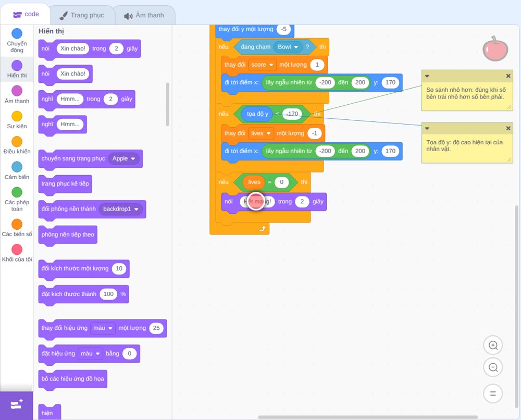521x420 pixels.
Task: Edit the -170 value in comparison block
Action: point(292,114)
